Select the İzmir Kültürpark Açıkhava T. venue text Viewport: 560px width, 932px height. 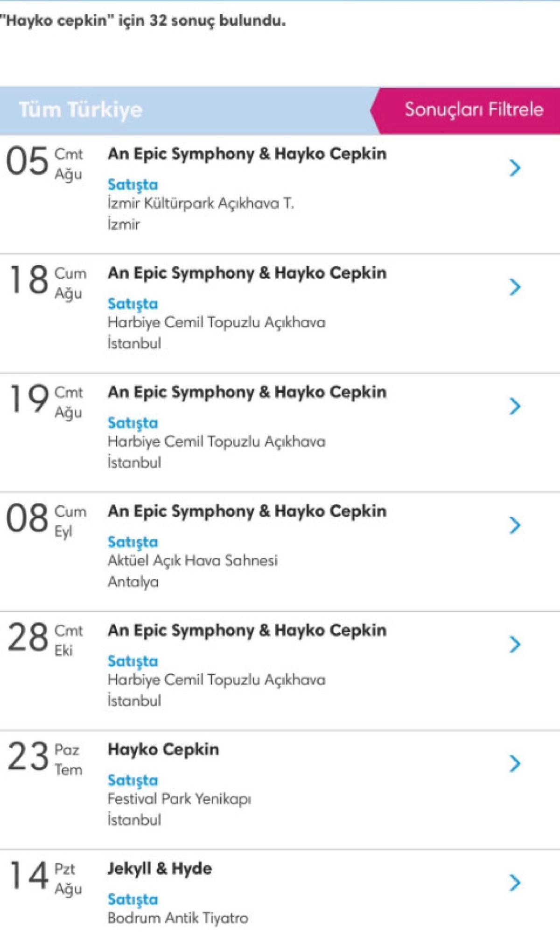tap(201, 203)
